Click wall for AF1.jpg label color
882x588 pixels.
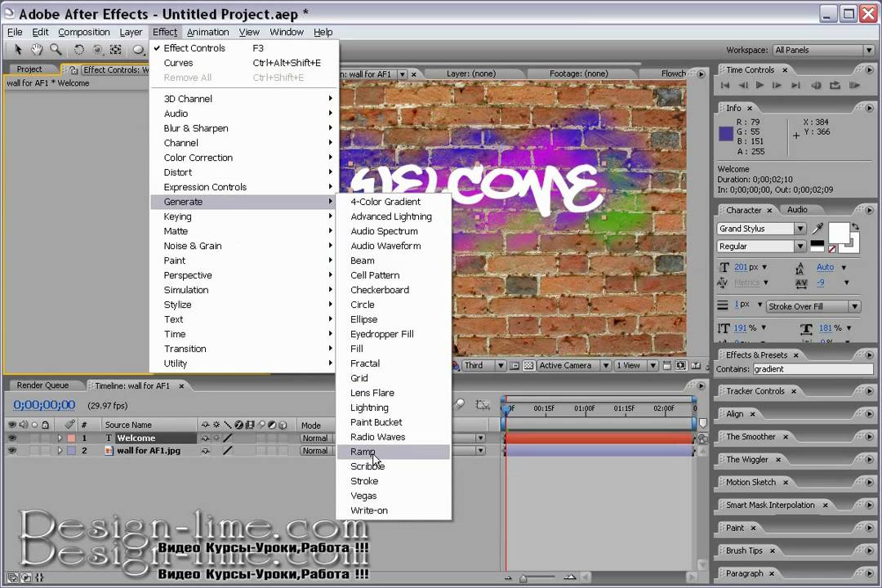point(71,451)
